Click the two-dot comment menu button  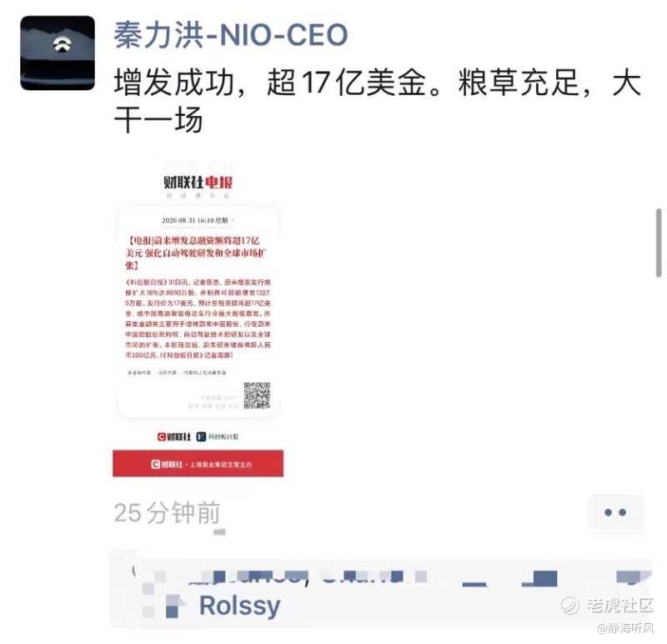615,512
